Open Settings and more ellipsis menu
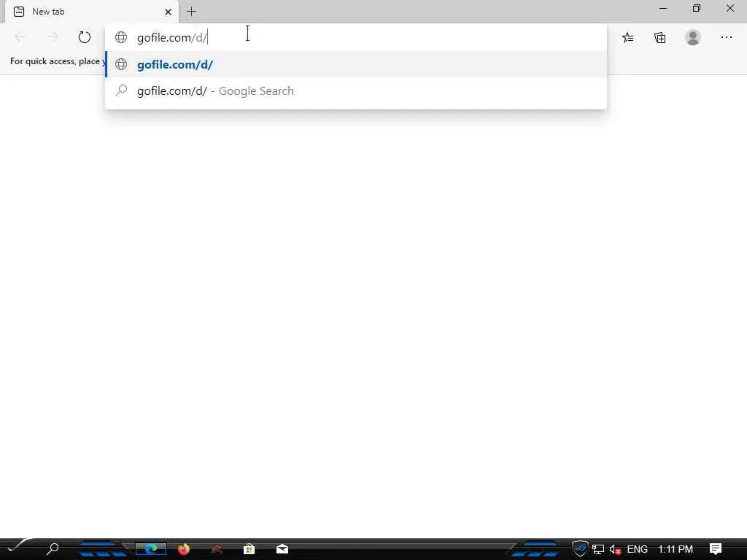This screenshot has width=747, height=560. [726, 37]
